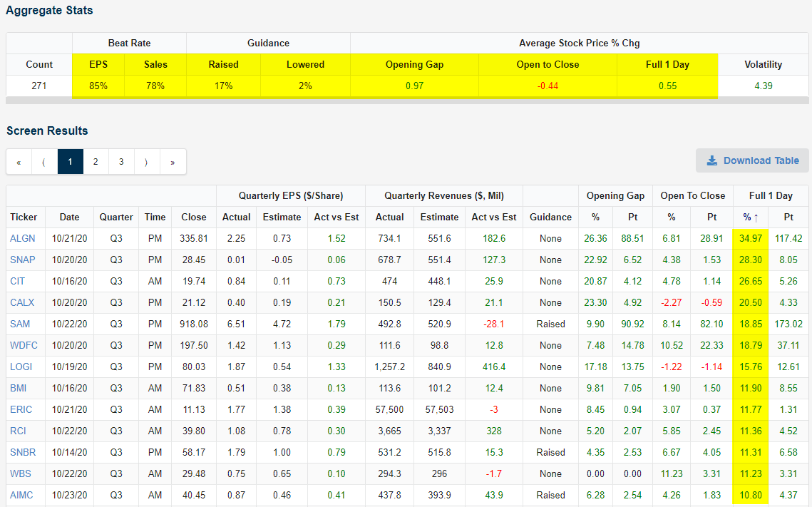Screen dimensions: 812x507
Task: Open the ALGN ticker link
Action: [22, 238]
